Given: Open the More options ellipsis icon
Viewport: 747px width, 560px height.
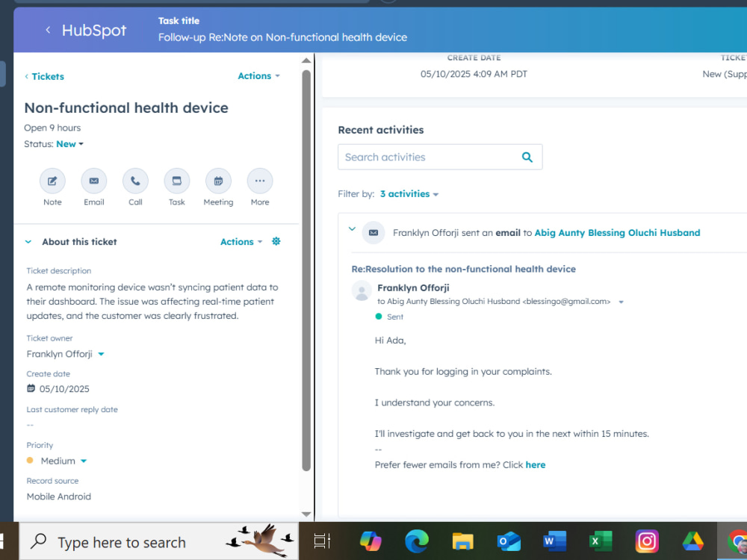Looking at the screenshot, I should (260, 181).
